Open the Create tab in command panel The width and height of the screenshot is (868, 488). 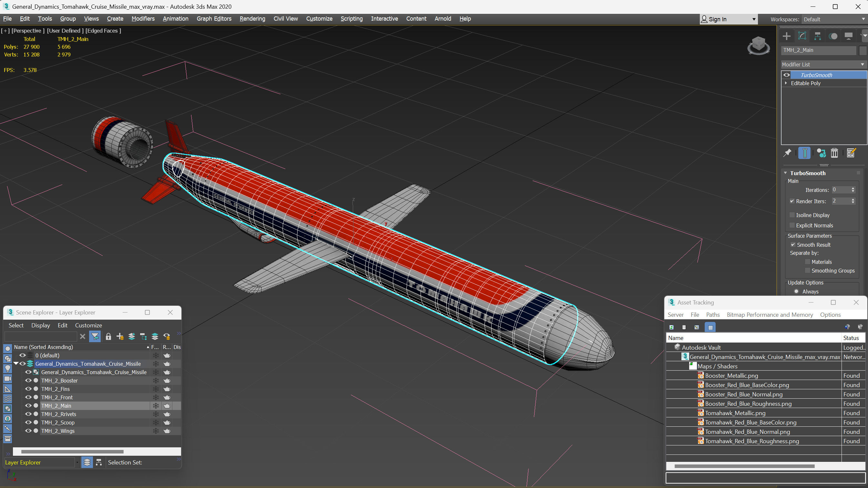click(x=786, y=36)
